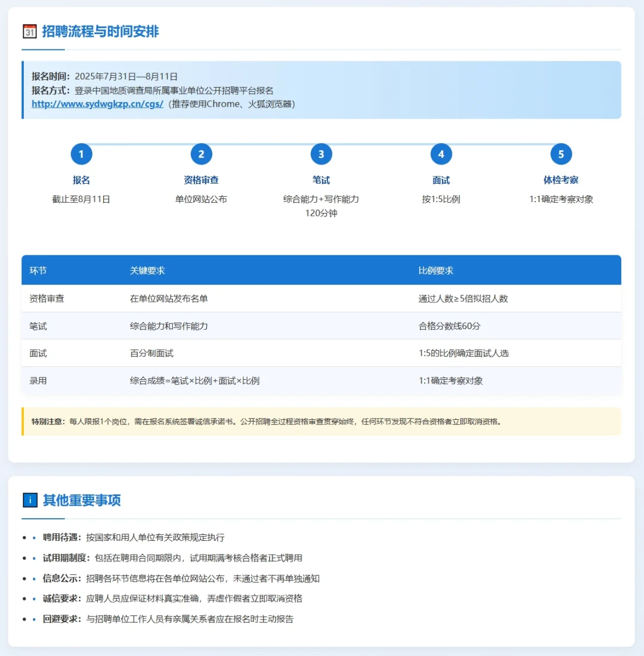Click the 信息公示 list item
This screenshot has height=656, width=644.
(181, 578)
